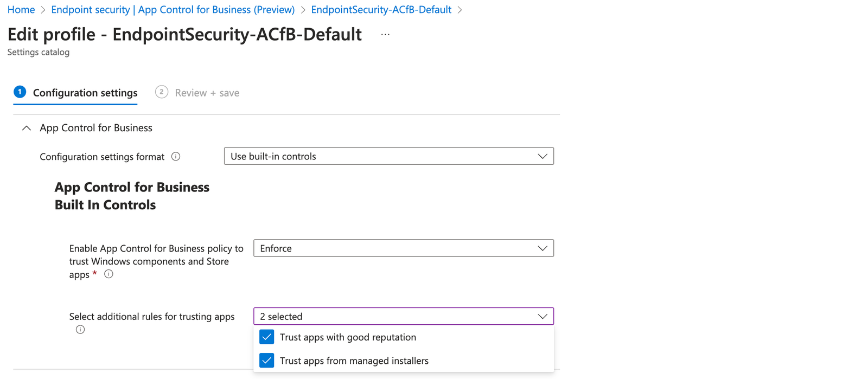Click the ellipsis next to the profile title
The width and height of the screenshot is (868, 379).
tap(385, 34)
